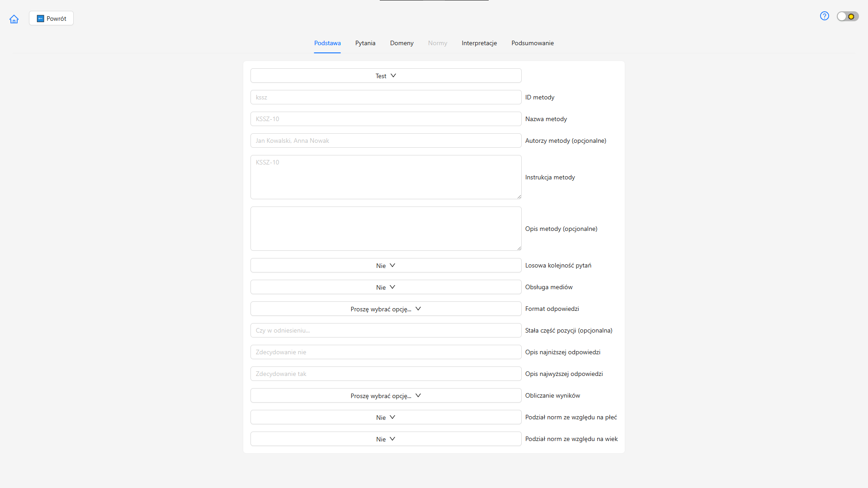Click the disabled Normy tab

[x=438, y=43]
